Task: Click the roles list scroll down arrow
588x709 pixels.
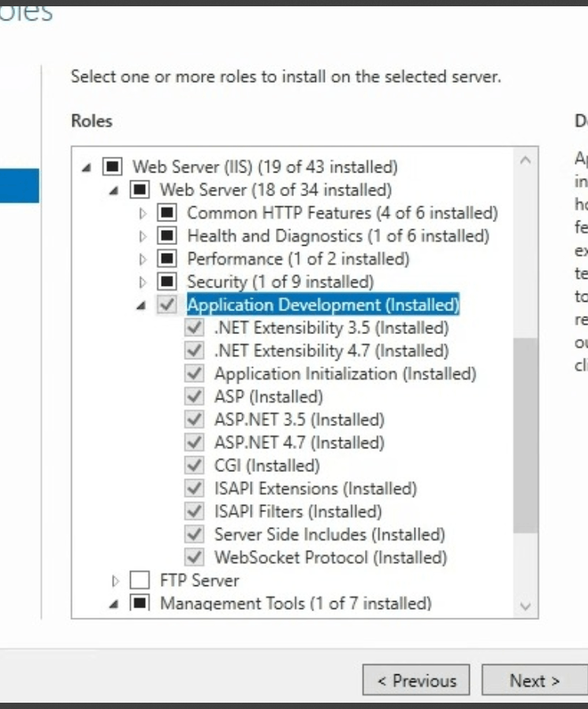Action: 526,606
